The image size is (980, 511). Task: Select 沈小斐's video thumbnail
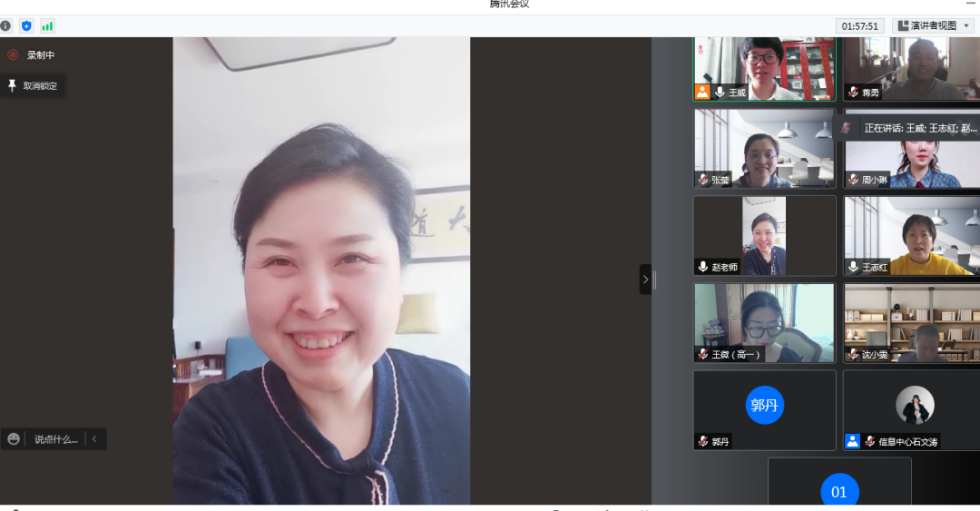912,323
